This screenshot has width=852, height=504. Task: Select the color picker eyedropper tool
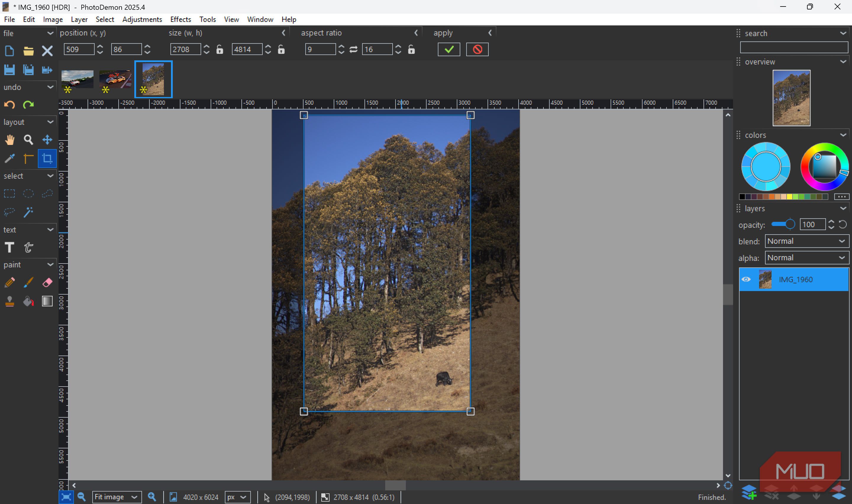coord(9,158)
